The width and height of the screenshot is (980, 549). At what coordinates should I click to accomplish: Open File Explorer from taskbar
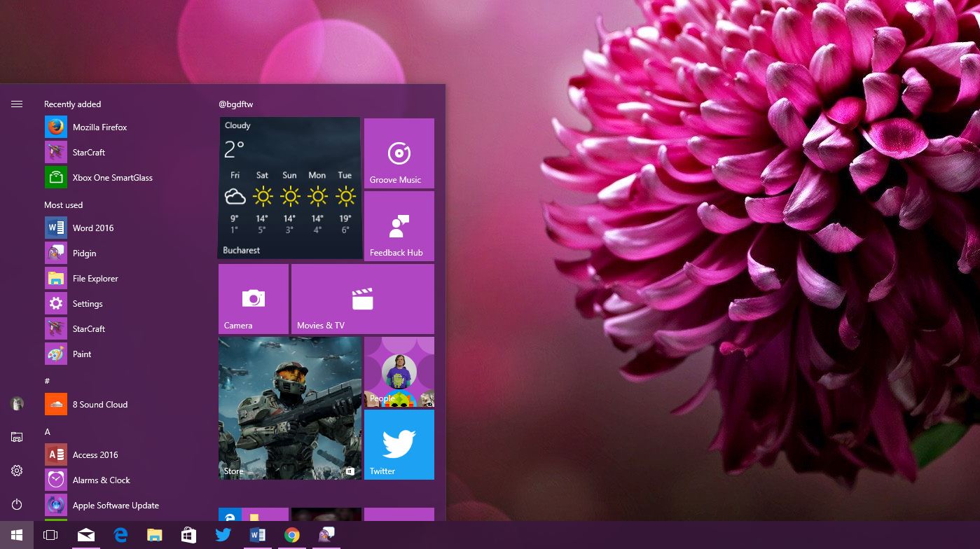coord(155,535)
